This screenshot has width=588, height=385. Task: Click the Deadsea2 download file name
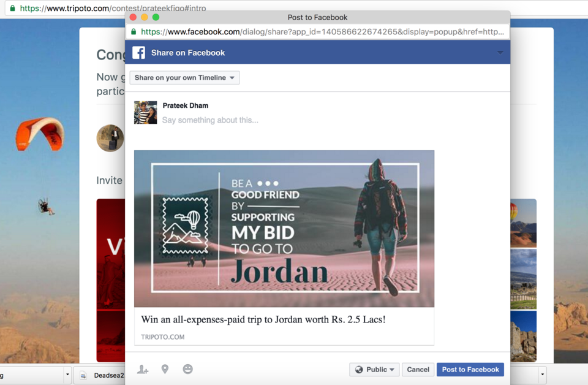point(109,375)
